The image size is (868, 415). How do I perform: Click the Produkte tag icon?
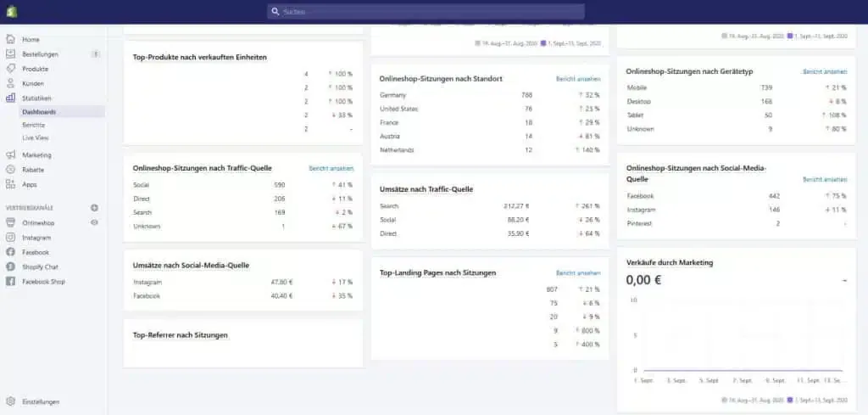(x=10, y=69)
